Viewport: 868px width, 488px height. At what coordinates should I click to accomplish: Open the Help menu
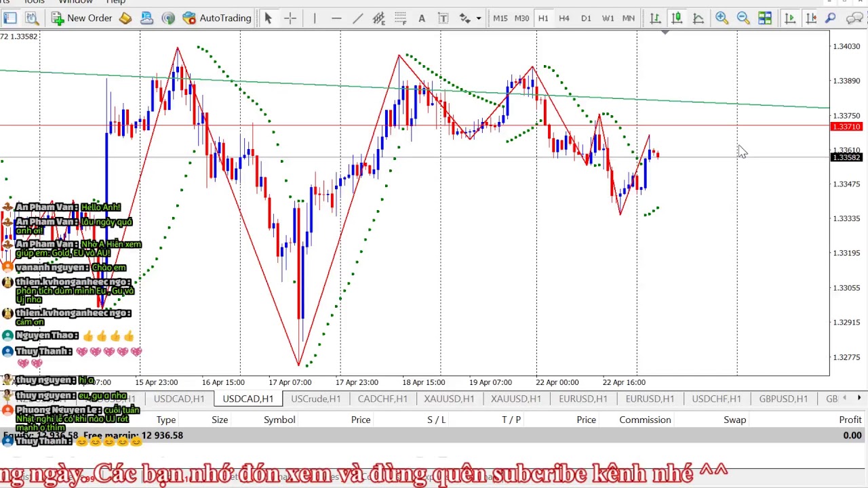pos(115,2)
